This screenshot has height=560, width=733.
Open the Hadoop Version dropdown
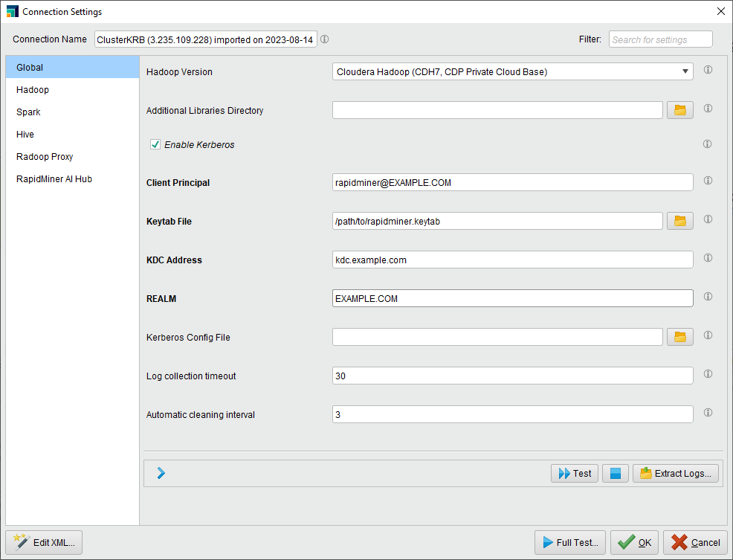pyautogui.click(x=512, y=71)
